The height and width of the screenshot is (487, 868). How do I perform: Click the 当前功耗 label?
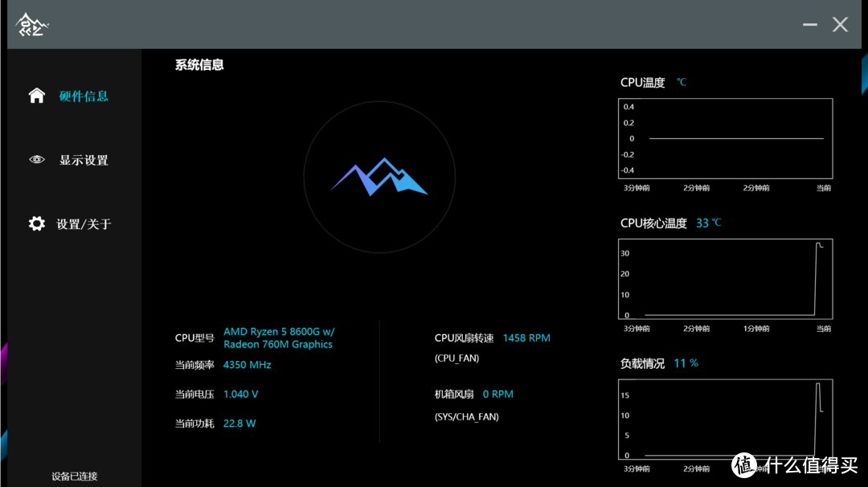(x=194, y=424)
